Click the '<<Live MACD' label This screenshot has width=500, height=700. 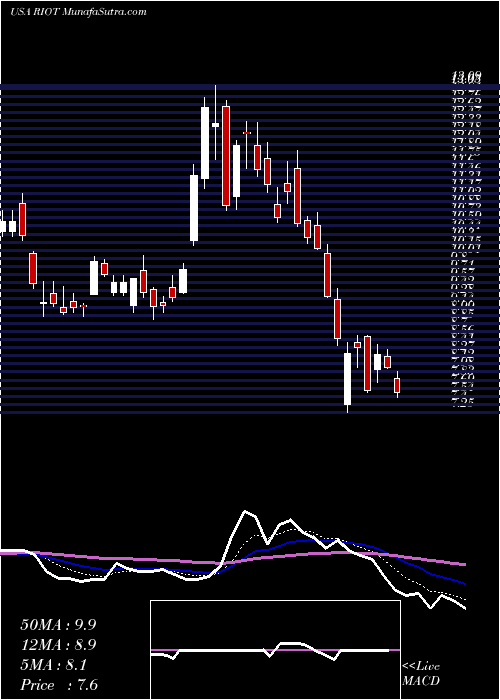pyautogui.click(x=421, y=674)
